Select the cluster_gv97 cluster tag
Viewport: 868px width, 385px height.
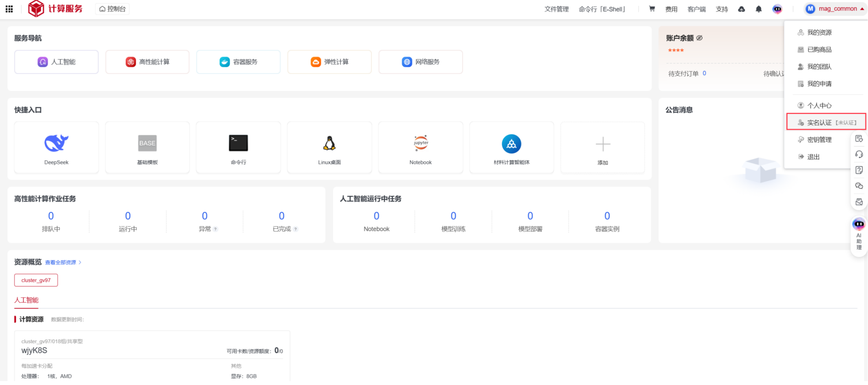click(x=36, y=280)
